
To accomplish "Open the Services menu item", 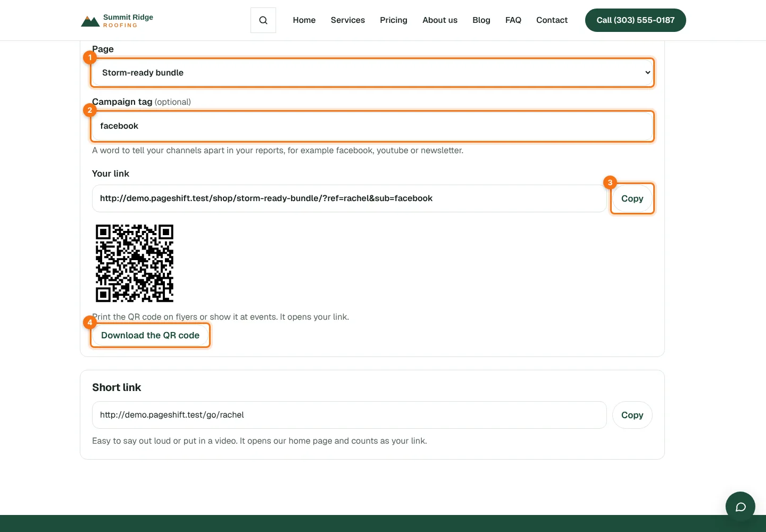I will pyautogui.click(x=348, y=20).
